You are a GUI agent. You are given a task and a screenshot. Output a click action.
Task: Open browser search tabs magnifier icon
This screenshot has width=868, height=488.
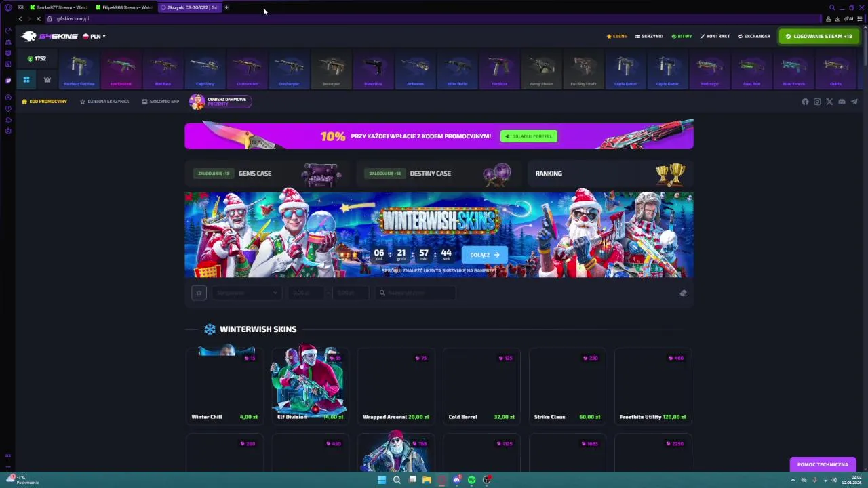[831, 7]
